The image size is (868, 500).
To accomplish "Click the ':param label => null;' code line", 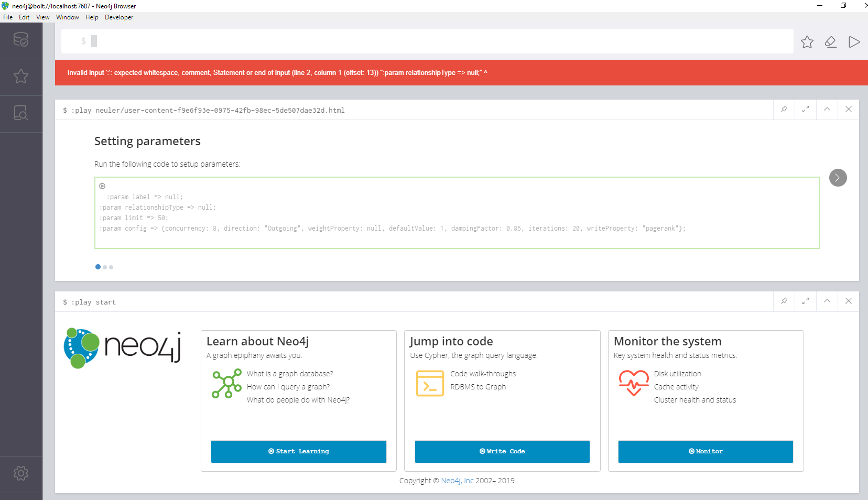I will [145, 197].
